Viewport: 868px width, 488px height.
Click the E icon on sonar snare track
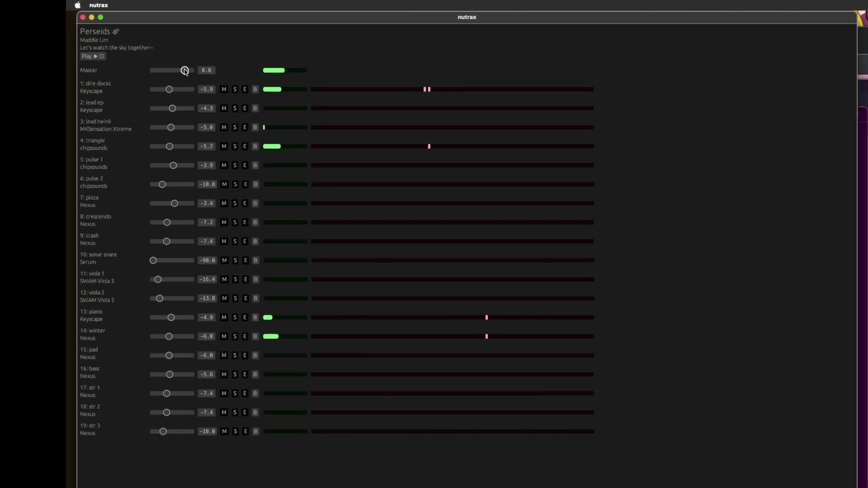245,260
